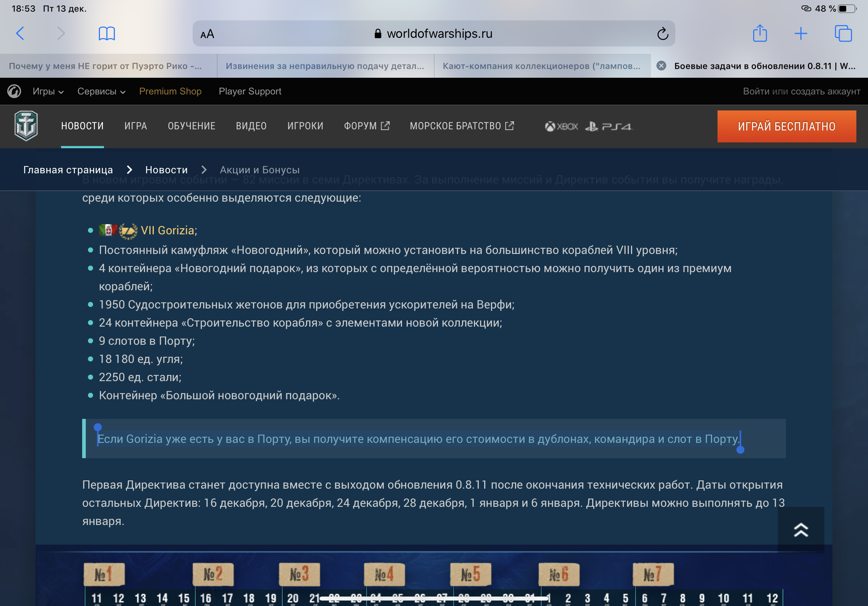This screenshot has width=868, height=606.
Task: Go back with Safari back arrow
Action: tap(20, 33)
